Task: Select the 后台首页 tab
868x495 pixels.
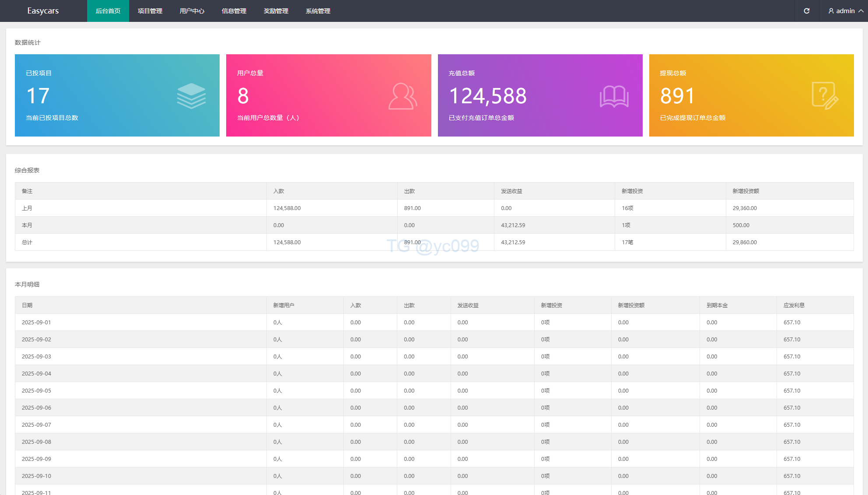Action: coord(108,11)
